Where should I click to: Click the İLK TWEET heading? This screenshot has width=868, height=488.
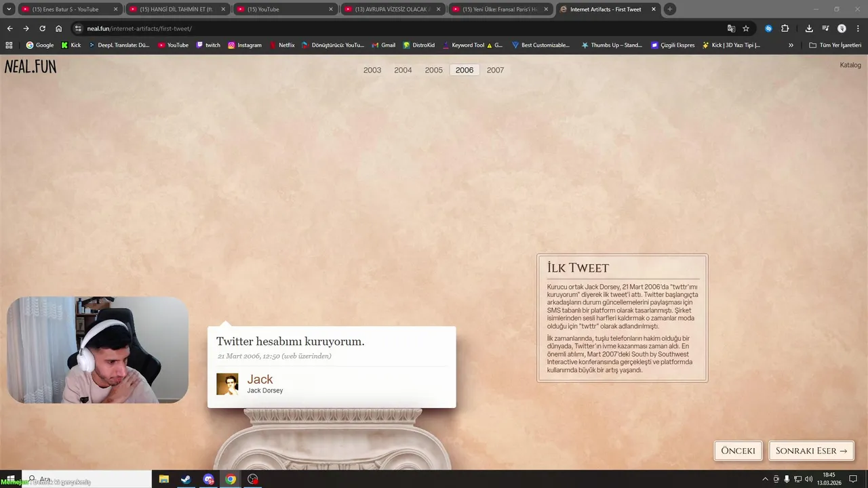coord(578,268)
